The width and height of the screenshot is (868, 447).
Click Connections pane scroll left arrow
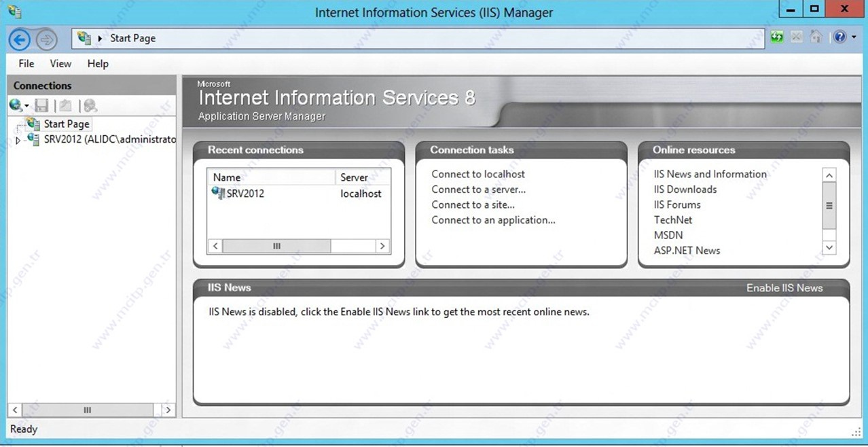[x=15, y=410]
